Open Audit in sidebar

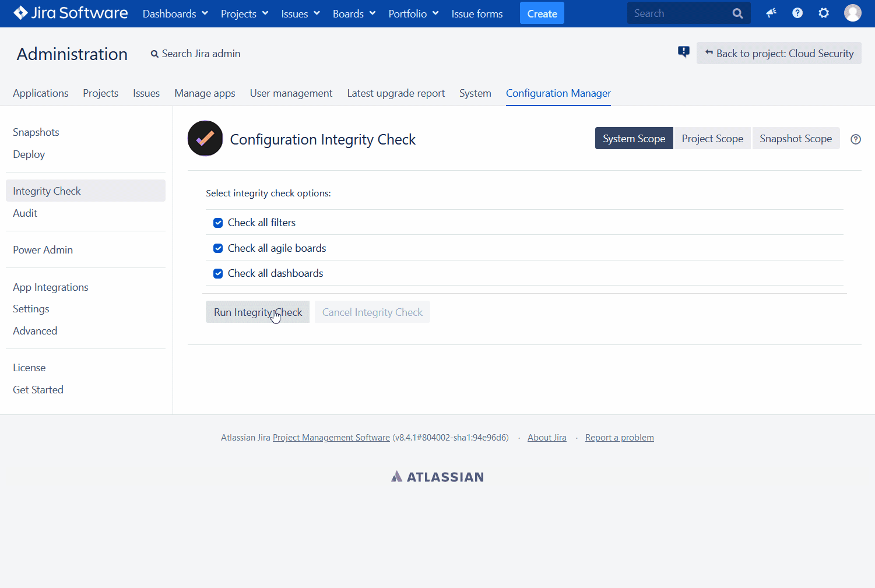click(x=25, y=213)
